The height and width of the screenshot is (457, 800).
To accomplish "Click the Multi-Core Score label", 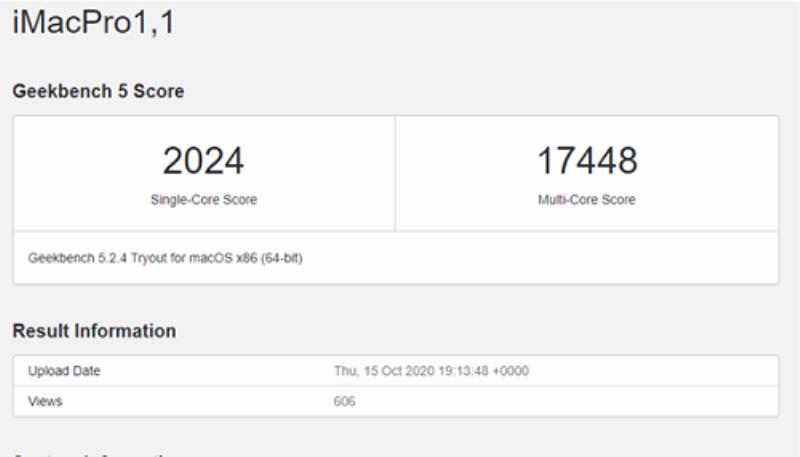I will click(x=587, y=199).
